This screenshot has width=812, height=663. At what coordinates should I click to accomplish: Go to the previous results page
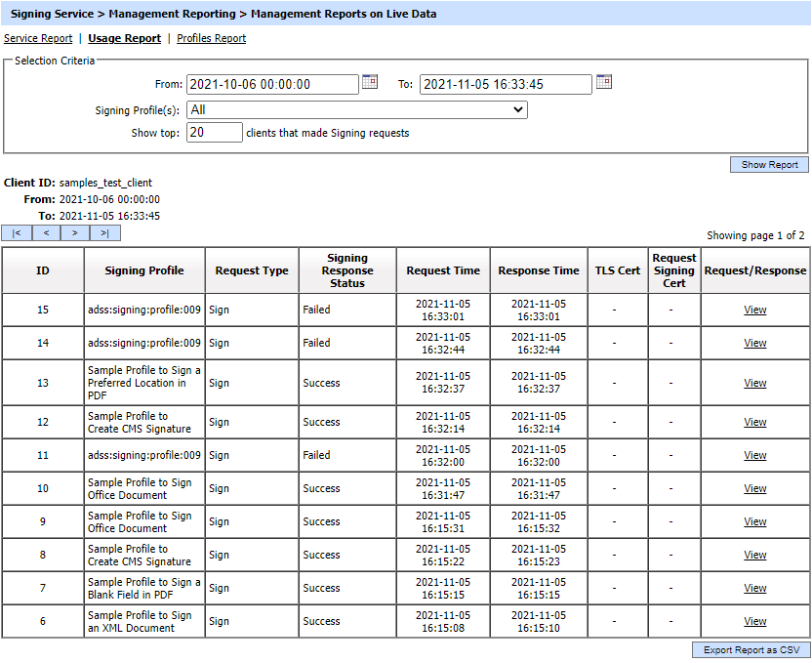point(46,233)
